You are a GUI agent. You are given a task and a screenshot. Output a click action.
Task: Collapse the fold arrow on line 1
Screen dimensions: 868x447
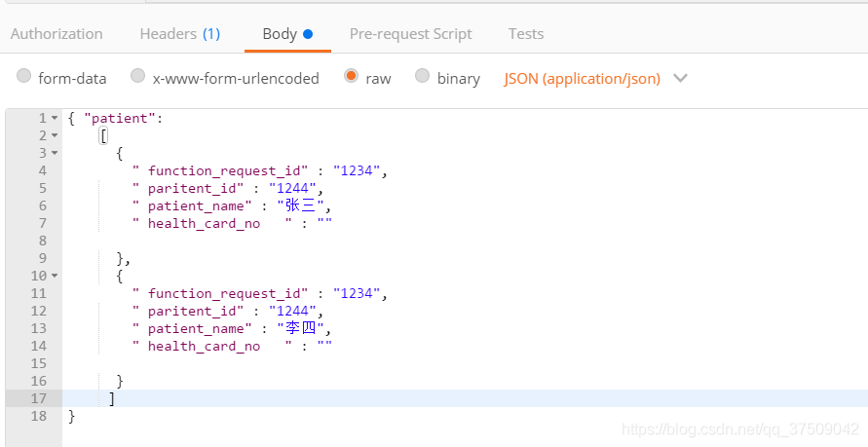pos(55,118)
